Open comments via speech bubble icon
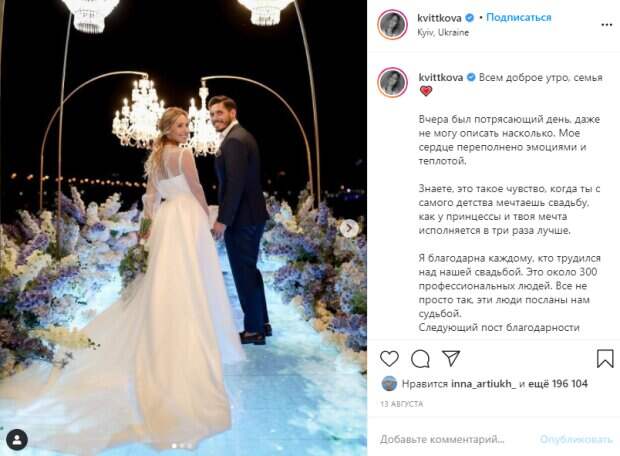This screenshot has width=620, height=456. pos(420,359)
